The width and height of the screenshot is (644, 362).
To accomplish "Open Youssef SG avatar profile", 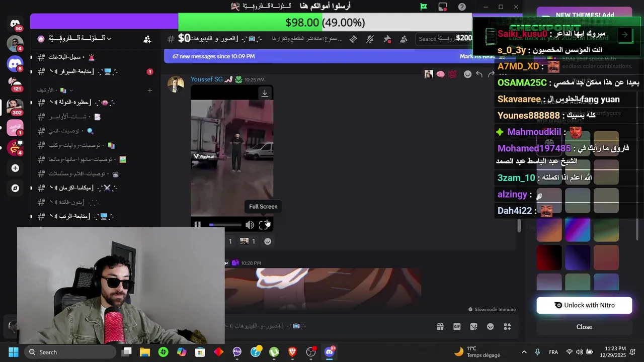I will [176, 84].
